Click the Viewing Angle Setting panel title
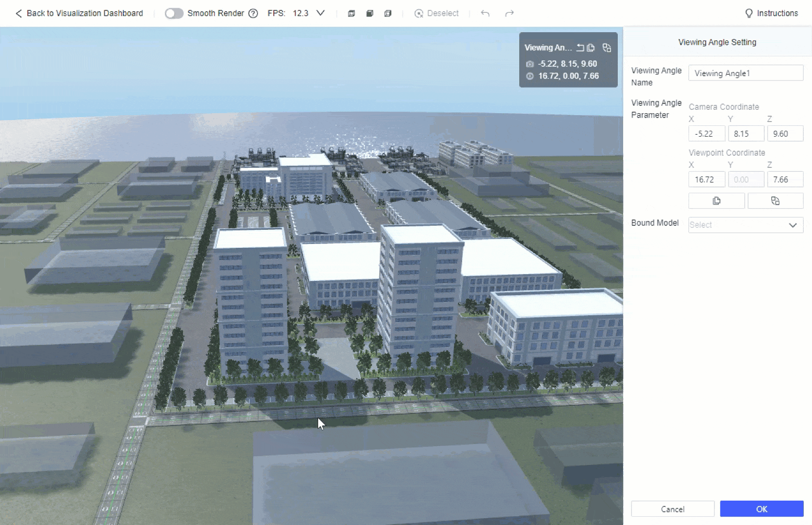 coord(717,42)
